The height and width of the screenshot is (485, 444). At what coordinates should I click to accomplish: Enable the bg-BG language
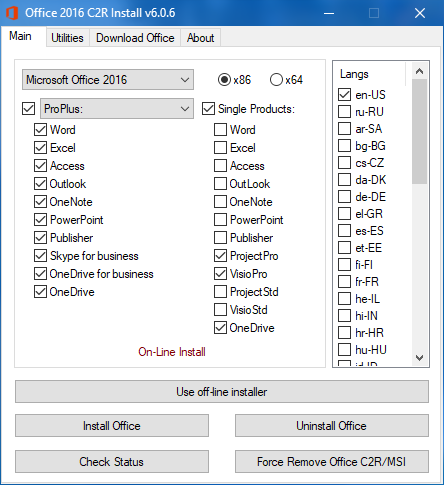click(344, 146)
